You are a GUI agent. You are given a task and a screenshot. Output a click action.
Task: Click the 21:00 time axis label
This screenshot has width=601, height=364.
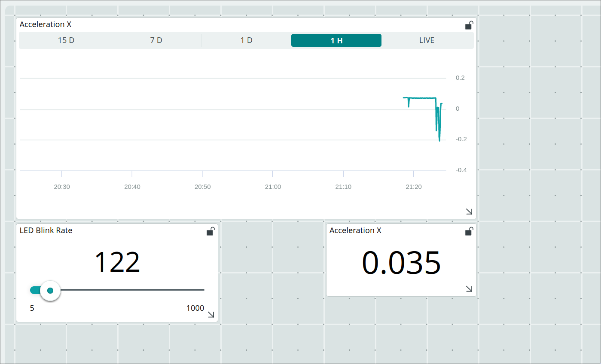pos(273,187)
